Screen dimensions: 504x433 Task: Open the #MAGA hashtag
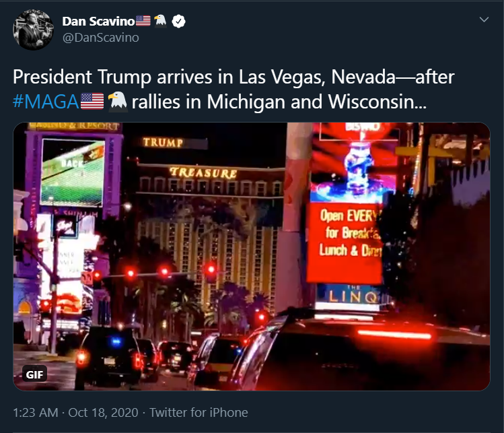coord(46,102)
